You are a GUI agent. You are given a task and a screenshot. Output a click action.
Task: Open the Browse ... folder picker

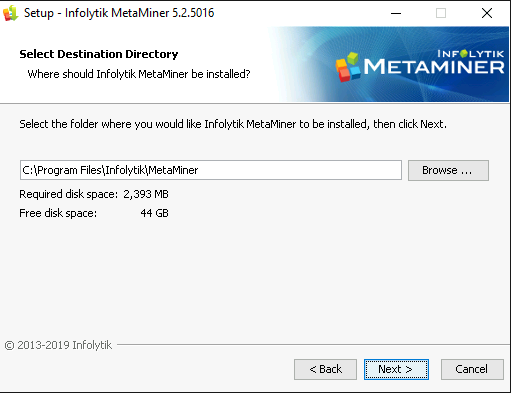tap(448, 170)
